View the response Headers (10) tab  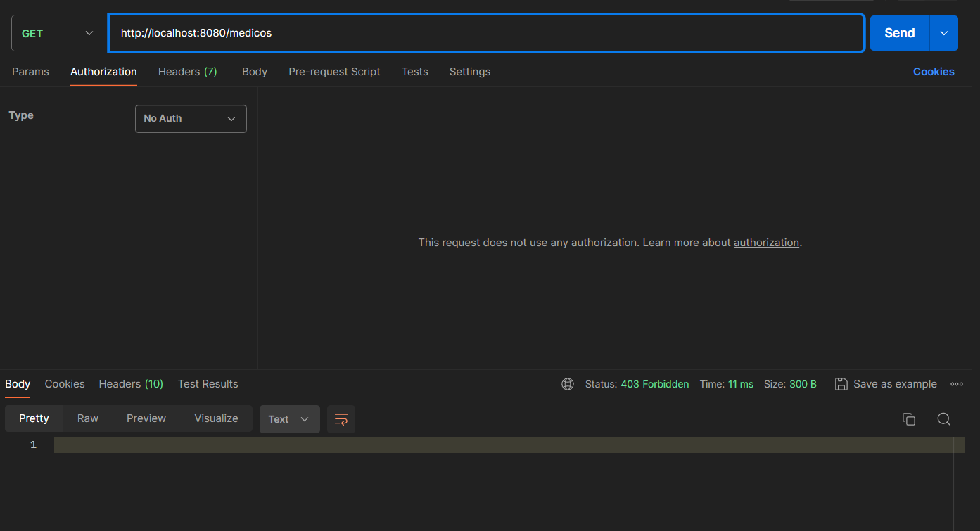pyautogui.click(x=131, y=384)
